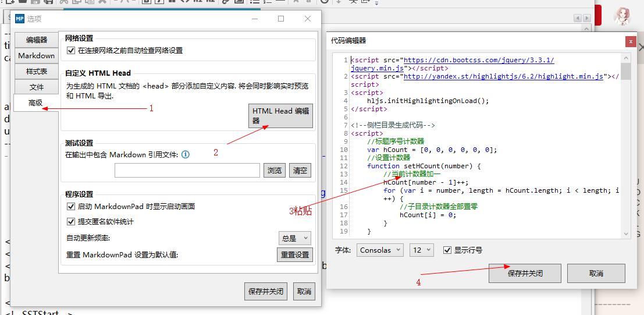Toggle 在连接网络之前自动检查网络设置 checkbox
This screenshot has width=644, height=315.
[70, 51]
